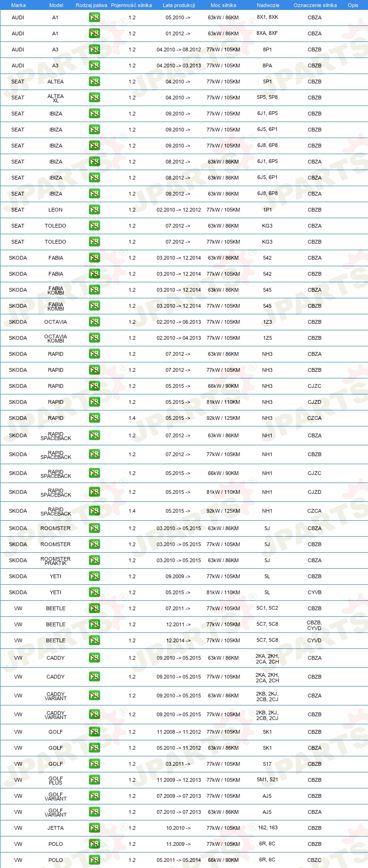Screen dimensions: 368x868
Task: Click the 1Z5 body code cell
Action: pyautogui.click(x=267, y=338)
